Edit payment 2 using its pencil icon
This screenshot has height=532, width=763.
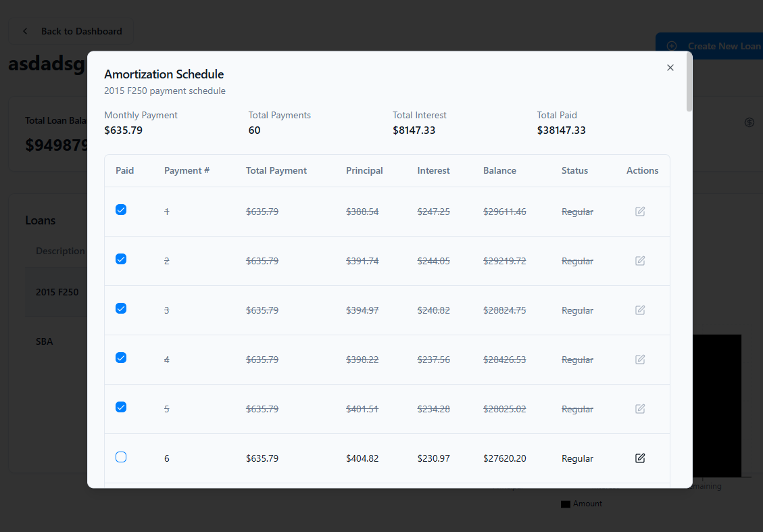coord(640,261)
